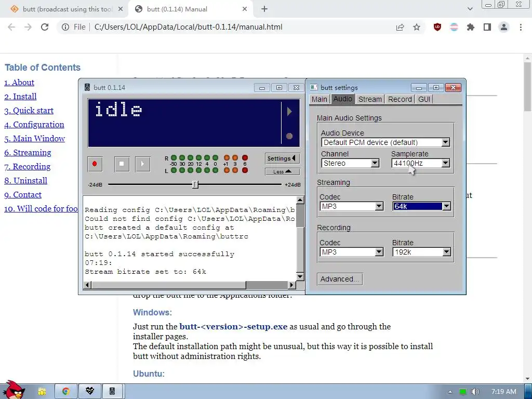The height and width of the screenshot is (399, 532).
Task: Open the profile avatar icon
Action: (504, 27)
